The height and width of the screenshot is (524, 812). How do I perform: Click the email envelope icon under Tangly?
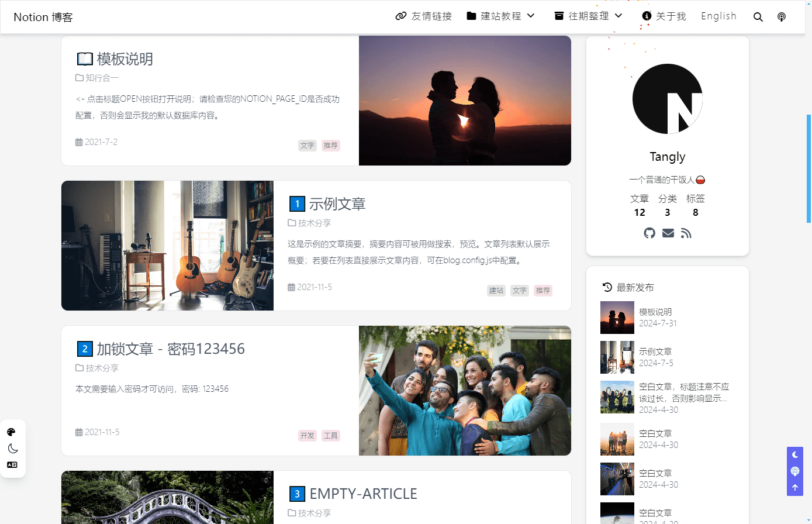[x=668, y=233]
